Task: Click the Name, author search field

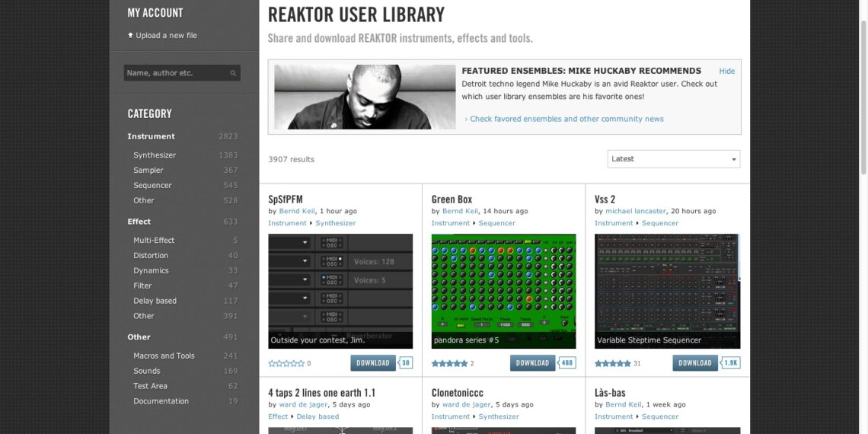Action: (x=175, y=73)
